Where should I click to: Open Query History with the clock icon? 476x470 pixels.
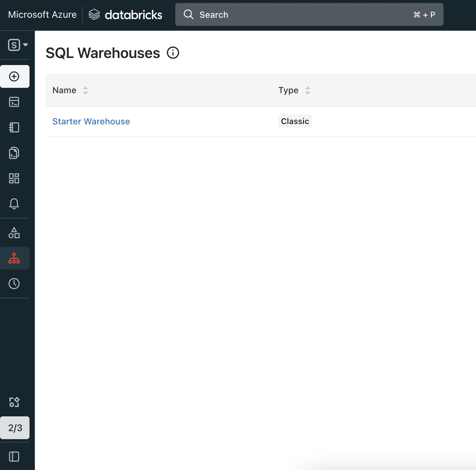coord(15,284)
